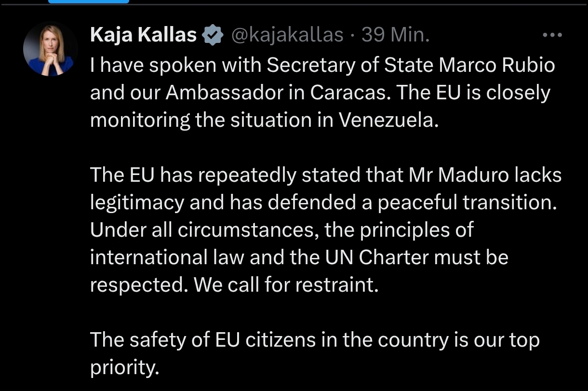Click the words 'international law' in the tweet
This screenshot has width=588, height=391.
click(x=151, y=257)
